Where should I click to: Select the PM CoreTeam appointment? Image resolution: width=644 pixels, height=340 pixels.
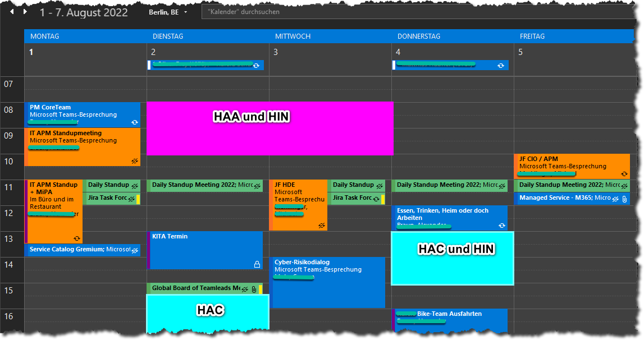tap(83, 114)
